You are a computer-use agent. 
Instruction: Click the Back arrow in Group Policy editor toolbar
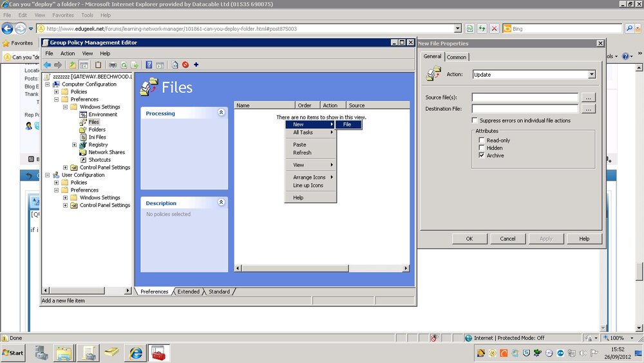point(47,65)
